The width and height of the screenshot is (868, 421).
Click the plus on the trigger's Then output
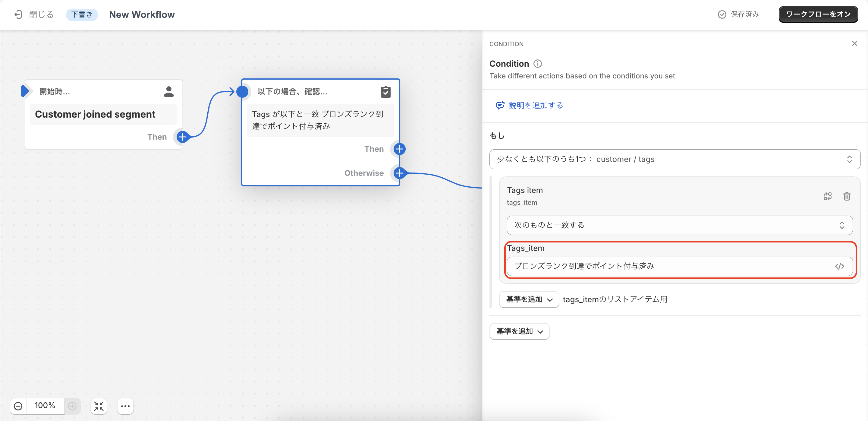click(182, 137)
